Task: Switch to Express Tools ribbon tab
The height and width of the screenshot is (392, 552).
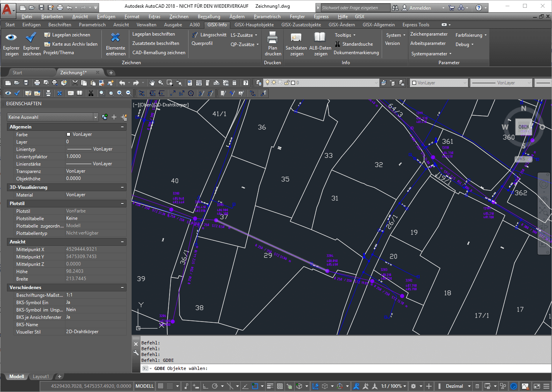Action: pos(416,25)
